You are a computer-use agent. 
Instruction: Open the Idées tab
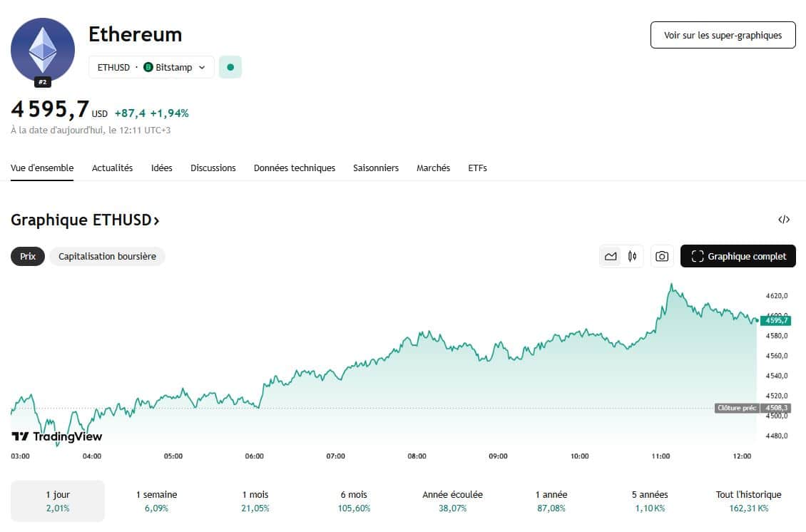[x=161, y=168]
